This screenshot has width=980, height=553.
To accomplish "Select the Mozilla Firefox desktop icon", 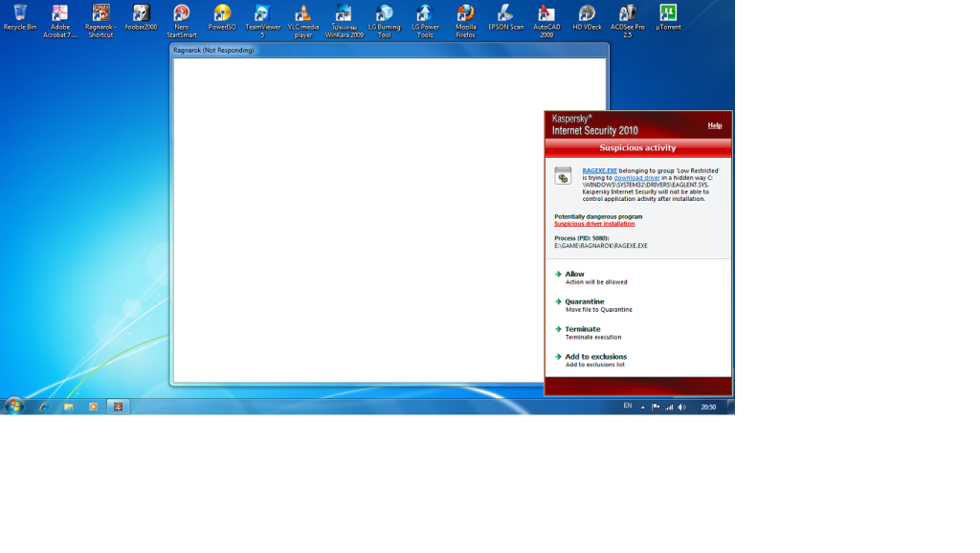I will point(466,21).
